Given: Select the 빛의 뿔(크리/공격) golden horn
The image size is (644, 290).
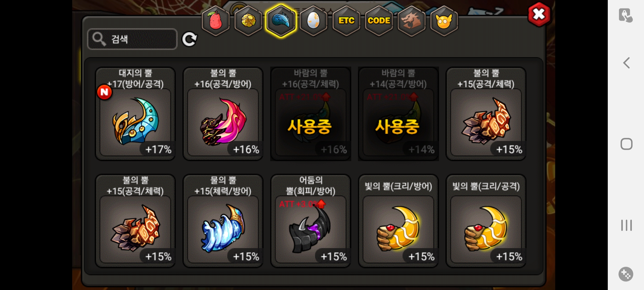Looking at the screenshot, I should [486, 221].
